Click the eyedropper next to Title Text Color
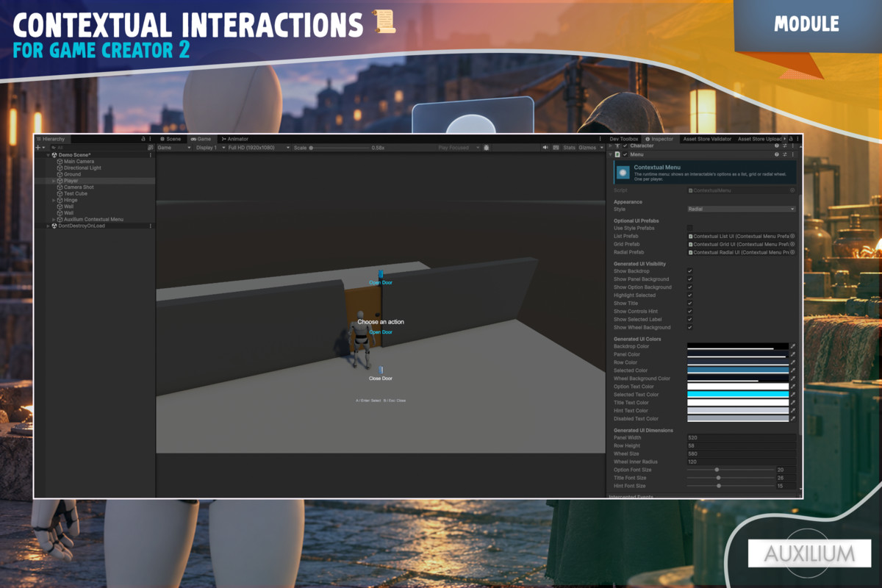The height and width of the screenshot is (588, 882). tap(793, 403)
